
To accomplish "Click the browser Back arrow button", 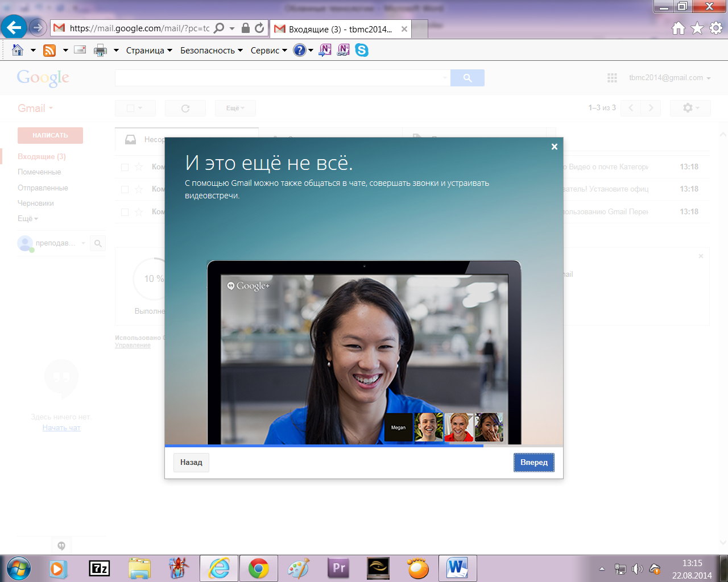I will point(14,27).
